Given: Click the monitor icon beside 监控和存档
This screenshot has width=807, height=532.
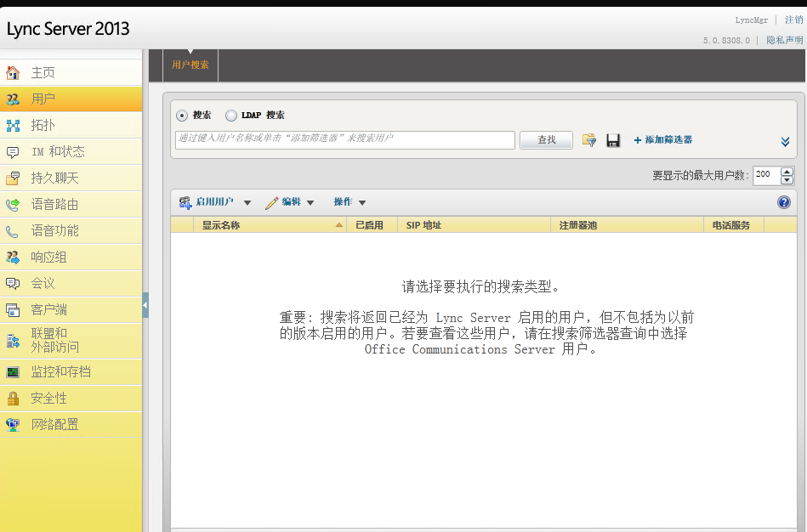Looking at the screenshot, I should [13, 372].
